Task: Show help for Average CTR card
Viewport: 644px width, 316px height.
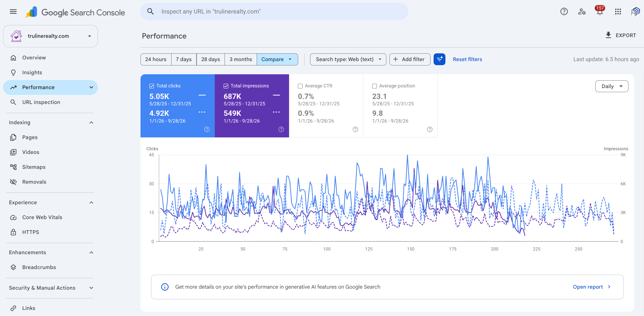Action: click(x=356, y=129)
